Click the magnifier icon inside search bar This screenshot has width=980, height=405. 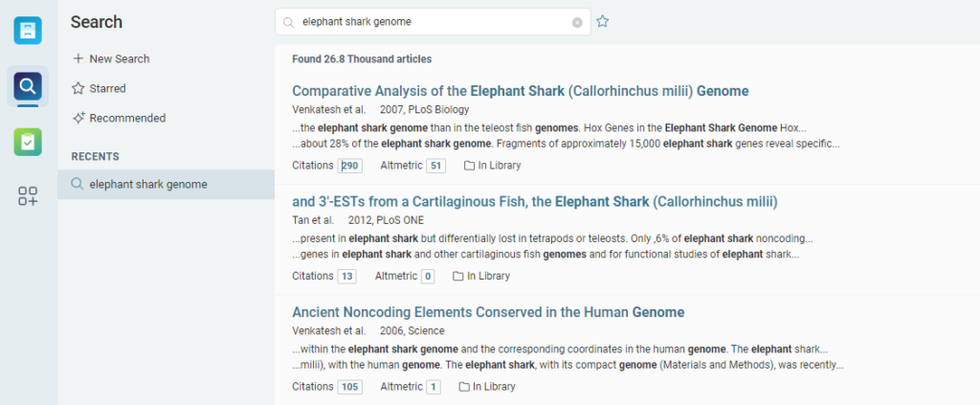tap(288, 22)
